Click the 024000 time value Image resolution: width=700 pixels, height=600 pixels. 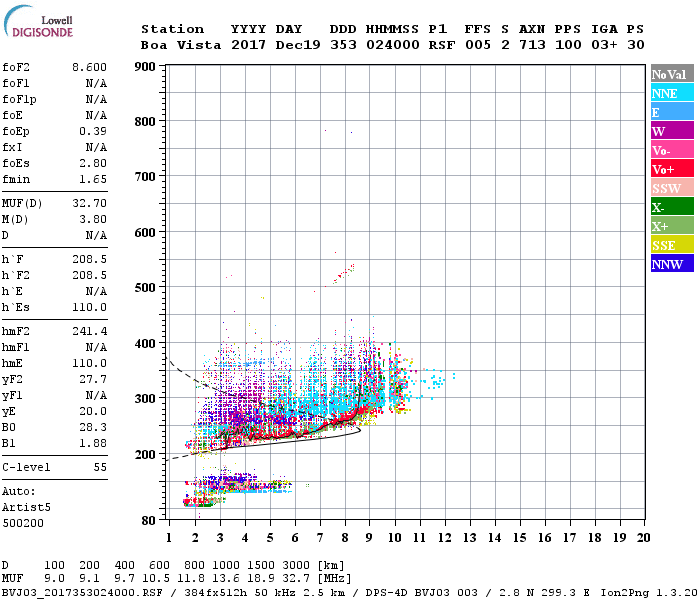392,45
